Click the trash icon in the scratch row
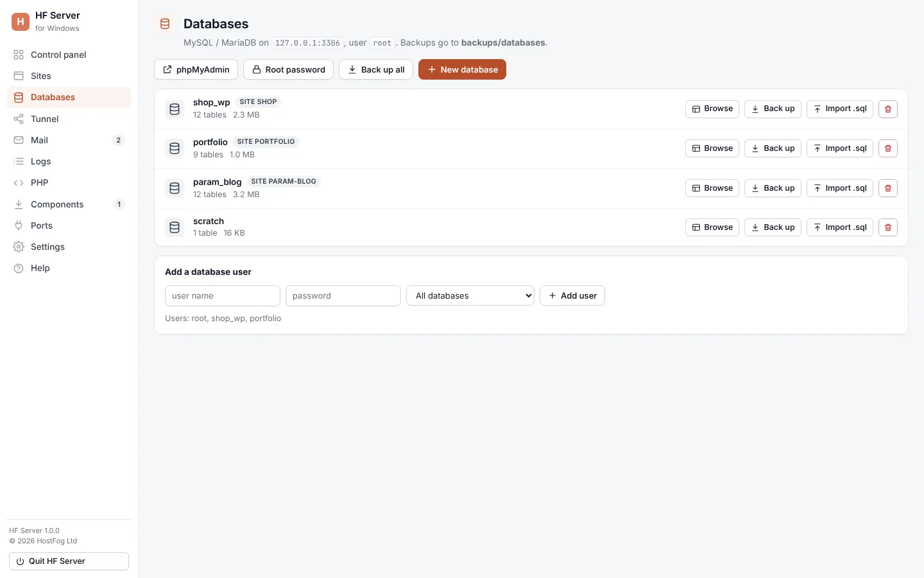The height and width of the screenshot is (578, 924). click(x=888, y=227)
